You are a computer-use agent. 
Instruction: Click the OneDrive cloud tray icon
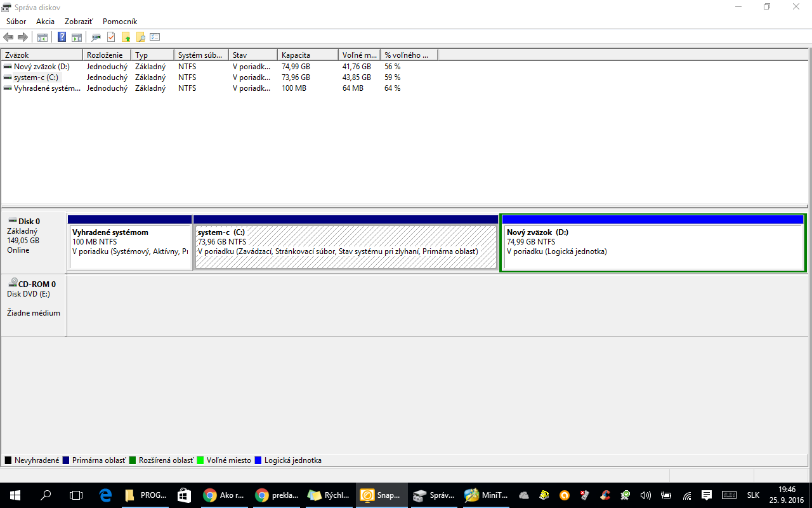[524, 495]
